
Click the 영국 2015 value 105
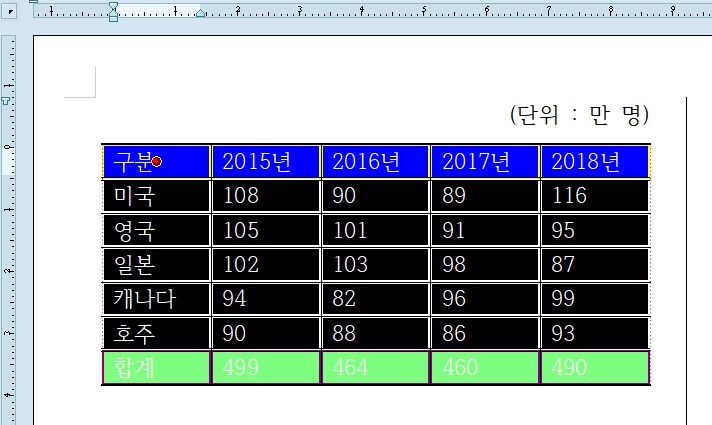point(241,230)
